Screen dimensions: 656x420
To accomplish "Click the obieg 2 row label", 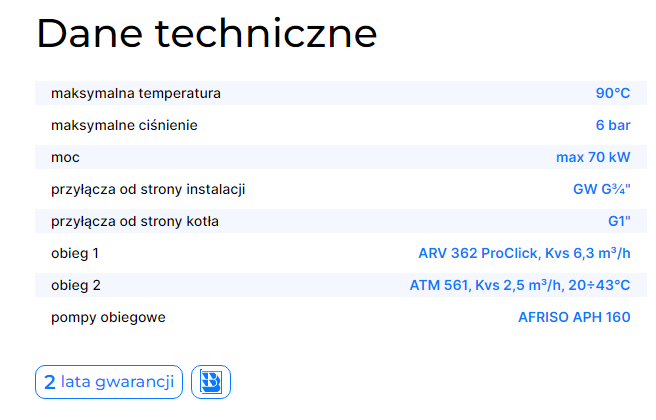I will point(76,286).
